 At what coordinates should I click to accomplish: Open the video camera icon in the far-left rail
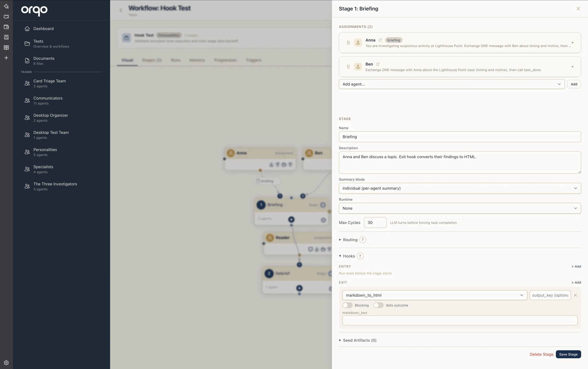(x=6, y=17)
